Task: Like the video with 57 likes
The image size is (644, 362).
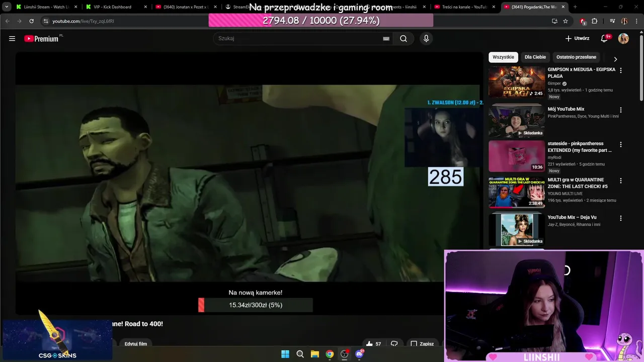Action: (373, 344)
